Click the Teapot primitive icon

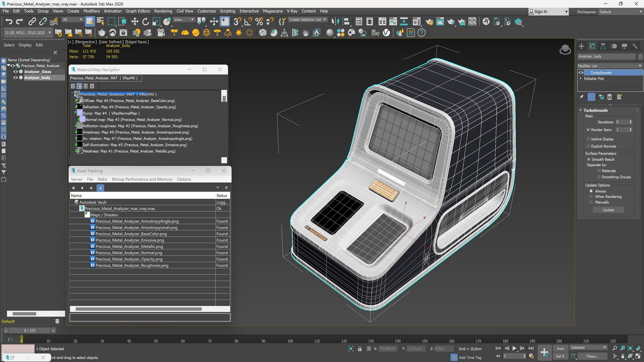pos(102,33)
